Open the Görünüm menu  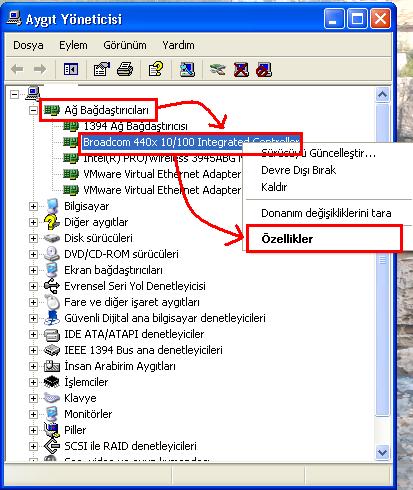(x=125, y=45)
